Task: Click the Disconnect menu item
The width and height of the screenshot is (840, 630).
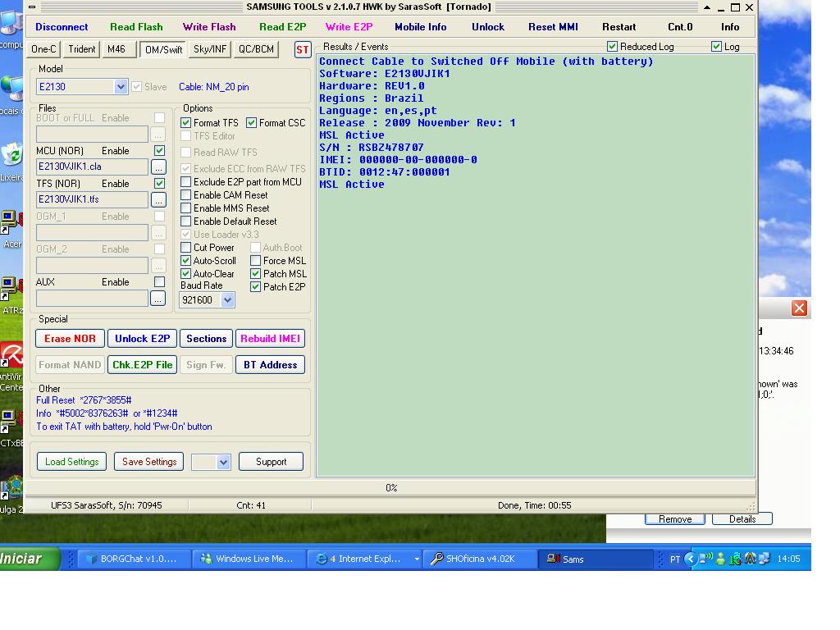Action: [x=62, y=27]
